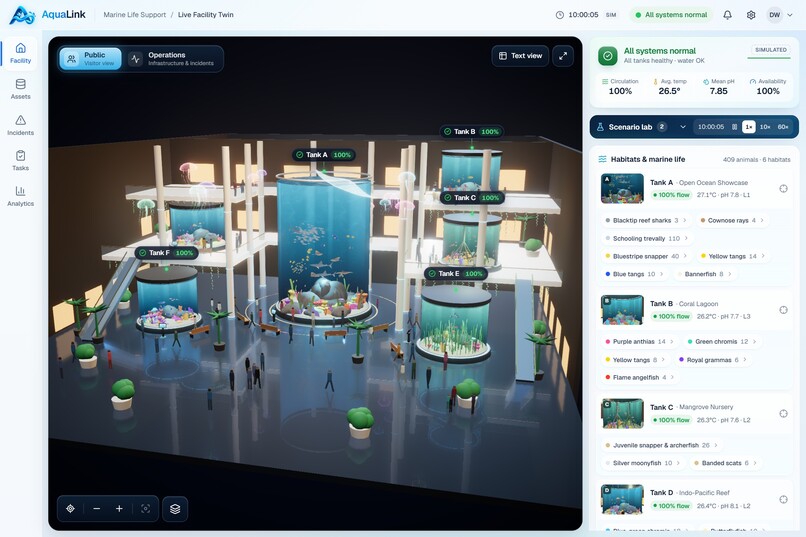The height and width of the screenshot is (537, 806).
Task: Open the Flame angelfish species chip
Action: coord(640,377)
